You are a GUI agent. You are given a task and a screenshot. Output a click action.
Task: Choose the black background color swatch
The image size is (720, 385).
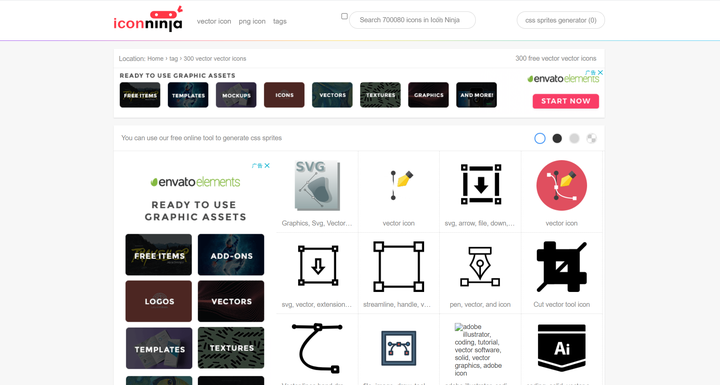point(557,138)
